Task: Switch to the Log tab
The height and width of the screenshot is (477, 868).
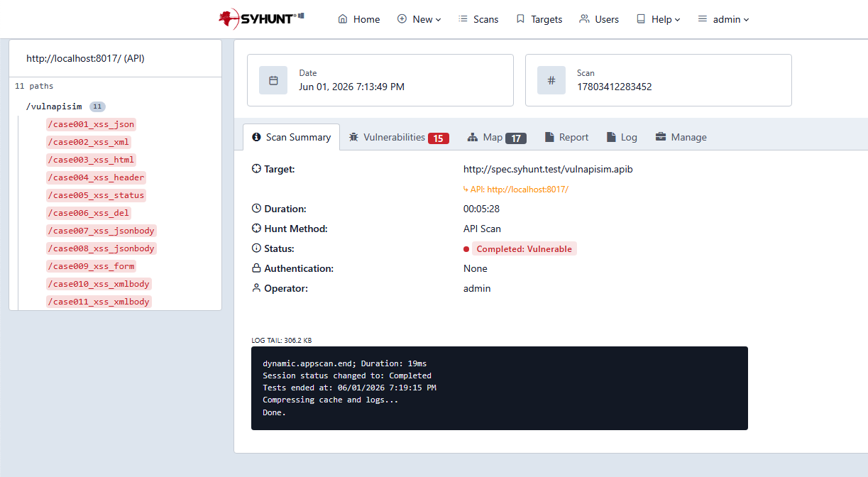Action: click(622, 137)
